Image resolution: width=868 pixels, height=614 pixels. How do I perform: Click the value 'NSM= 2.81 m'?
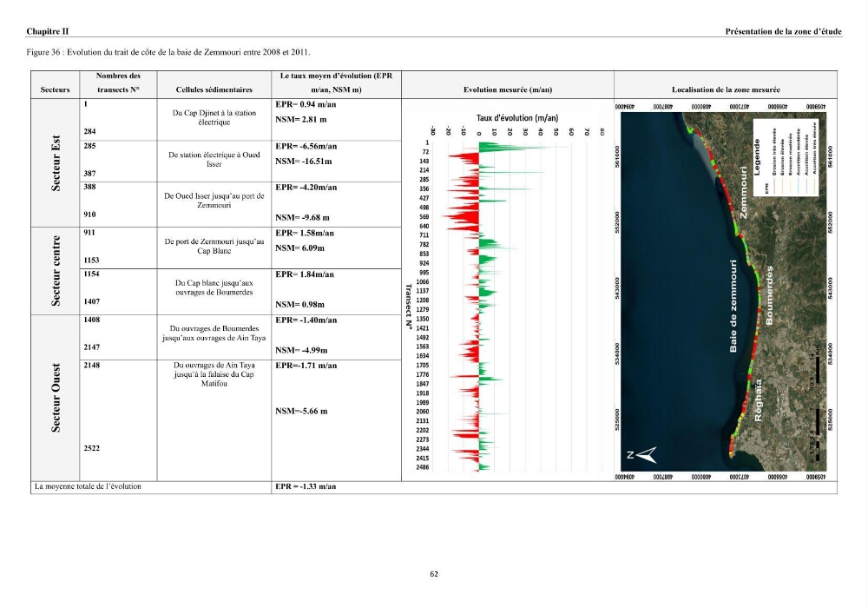coord(300,120)
